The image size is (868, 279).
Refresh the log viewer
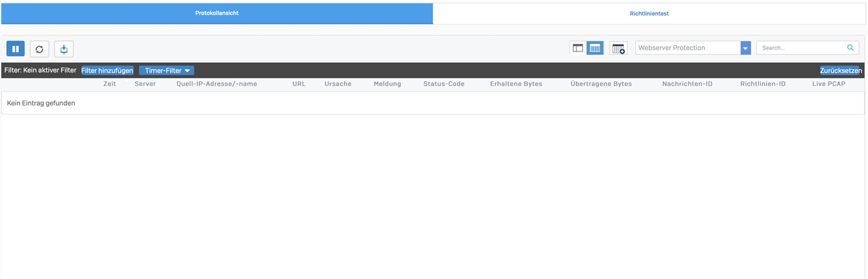39,49
